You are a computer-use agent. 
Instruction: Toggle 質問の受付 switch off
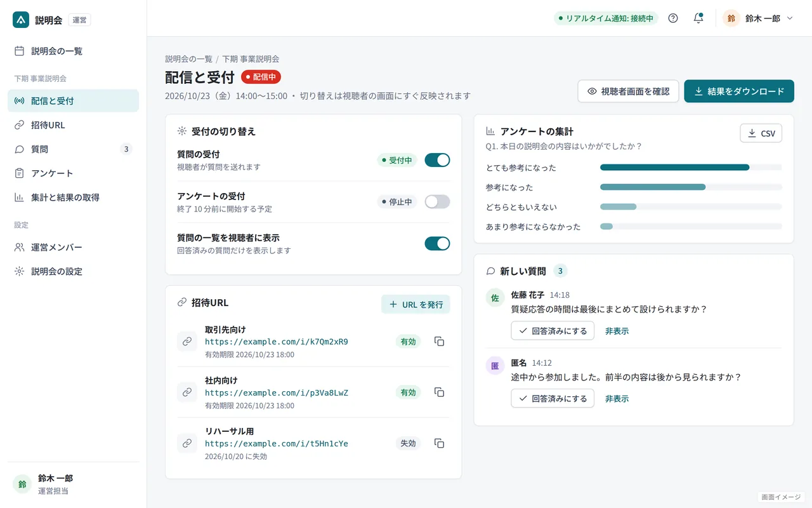pyautogui.click(x=437, y=160)
